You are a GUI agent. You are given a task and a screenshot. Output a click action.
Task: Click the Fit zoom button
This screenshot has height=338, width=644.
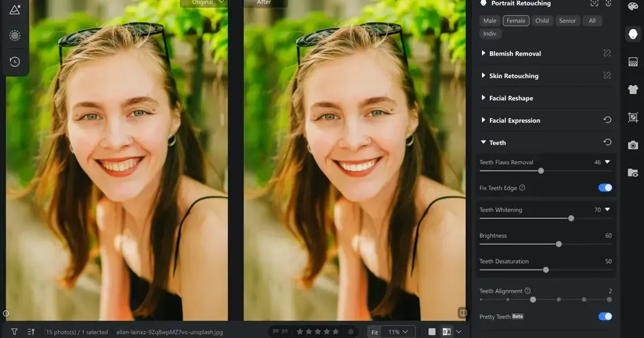point(375,332)
